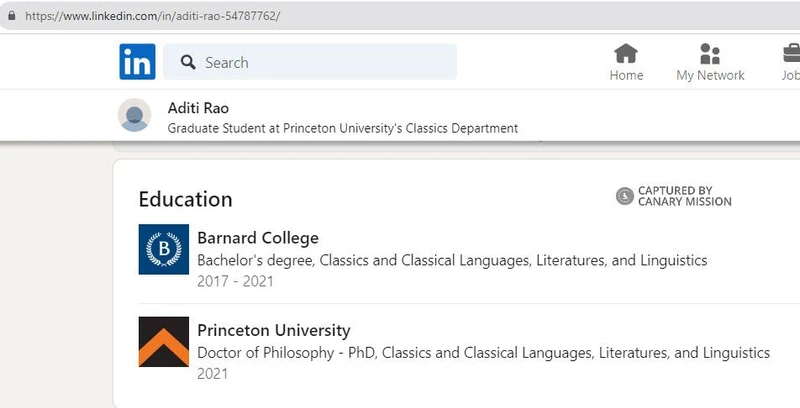Click the search magnifier icon
Image resolution: width=800 pixels, height=408 pixels.
(187, 62)
